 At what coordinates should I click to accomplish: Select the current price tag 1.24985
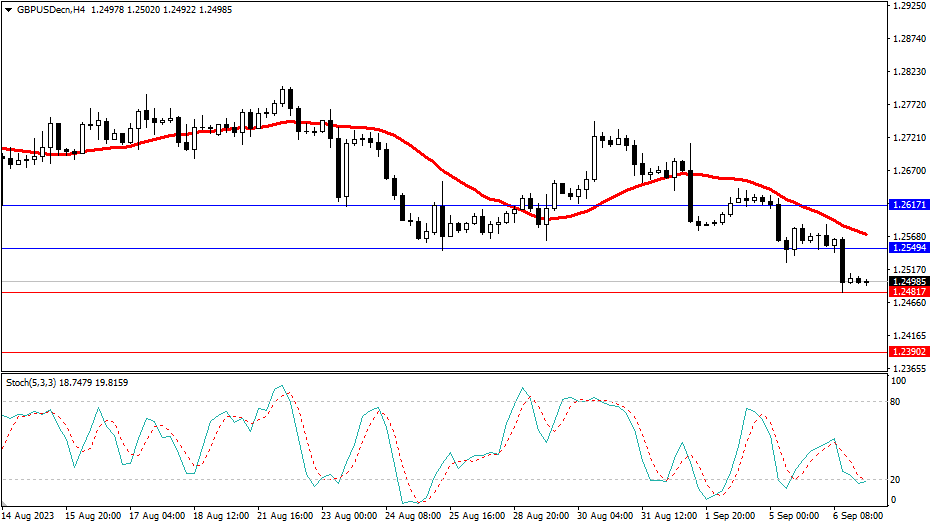(909, 281)
